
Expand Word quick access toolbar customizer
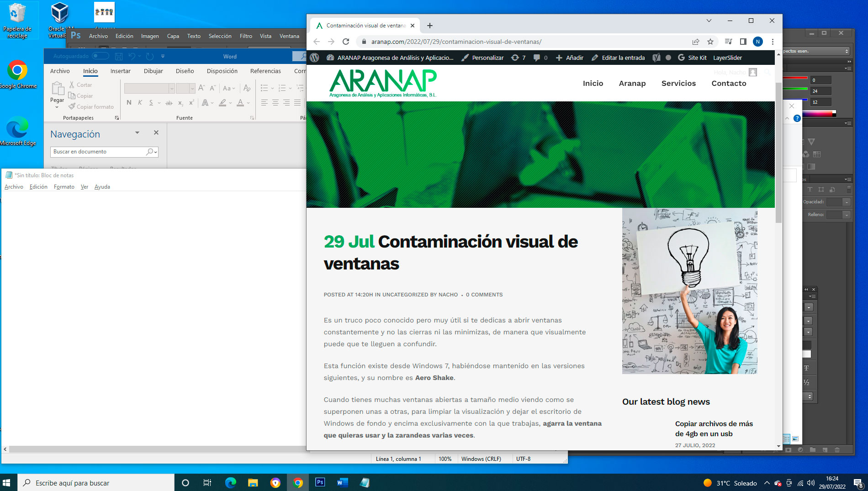pyautogui.click(x=163, y=56)
